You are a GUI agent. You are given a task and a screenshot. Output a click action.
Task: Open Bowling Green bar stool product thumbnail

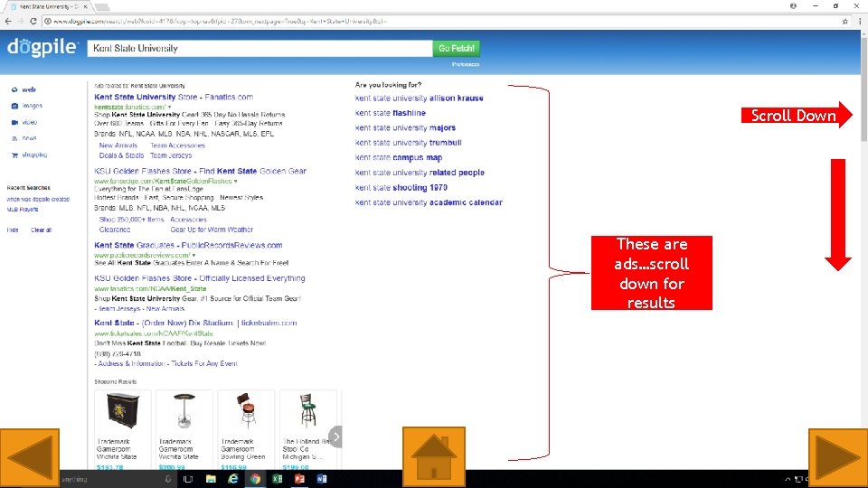(246, 410)
